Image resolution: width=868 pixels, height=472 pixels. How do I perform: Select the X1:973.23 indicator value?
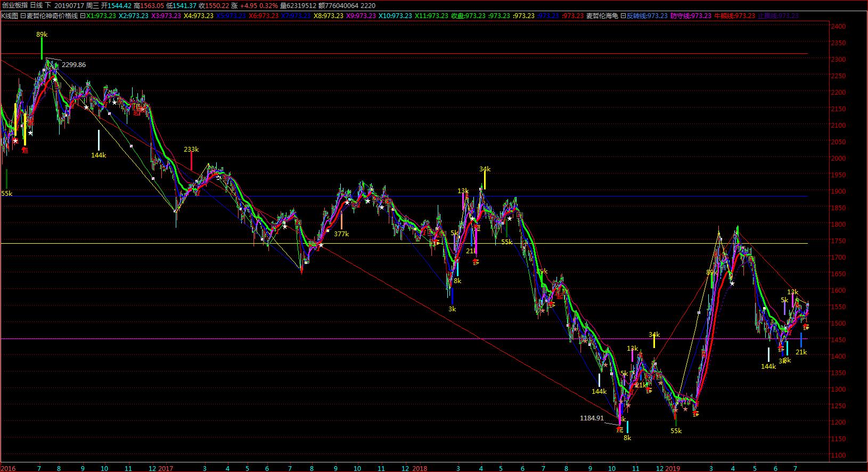[x=101, y=16]
